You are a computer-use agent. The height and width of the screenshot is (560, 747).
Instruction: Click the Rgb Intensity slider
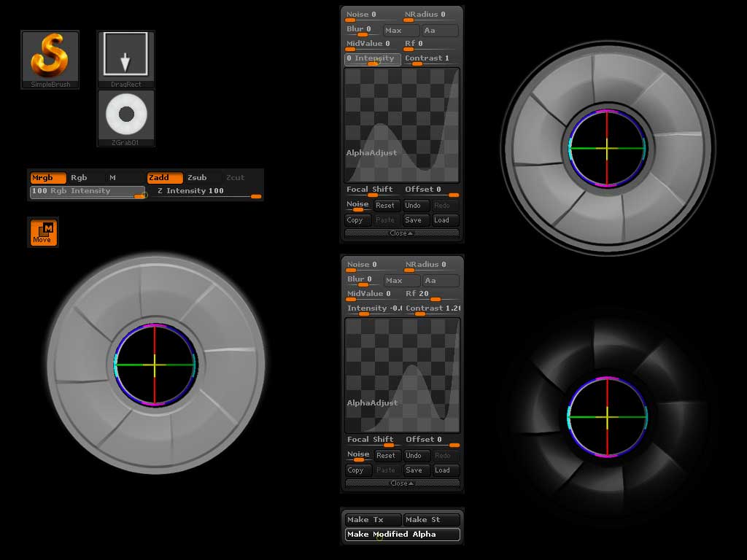pyautogui.click(x=88, y=192)
